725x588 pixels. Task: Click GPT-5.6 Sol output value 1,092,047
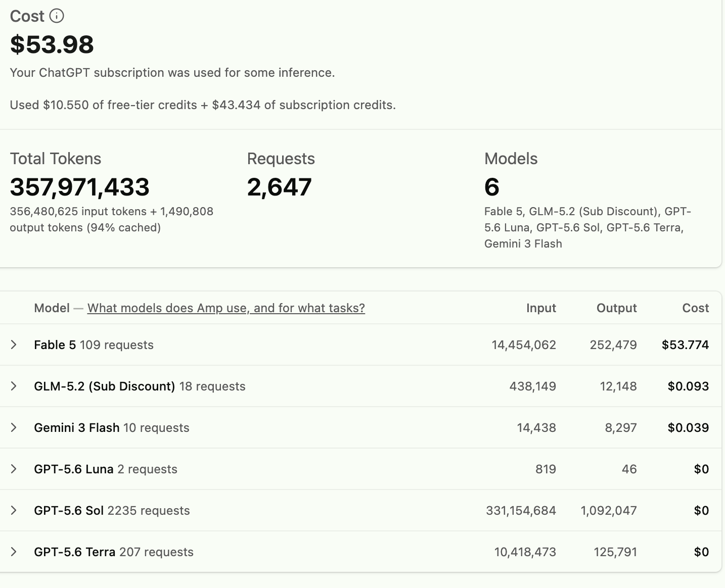pos(609,510)
